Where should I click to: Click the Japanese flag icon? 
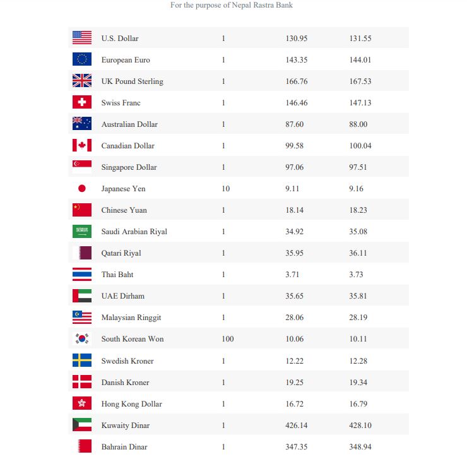(82, 188)
